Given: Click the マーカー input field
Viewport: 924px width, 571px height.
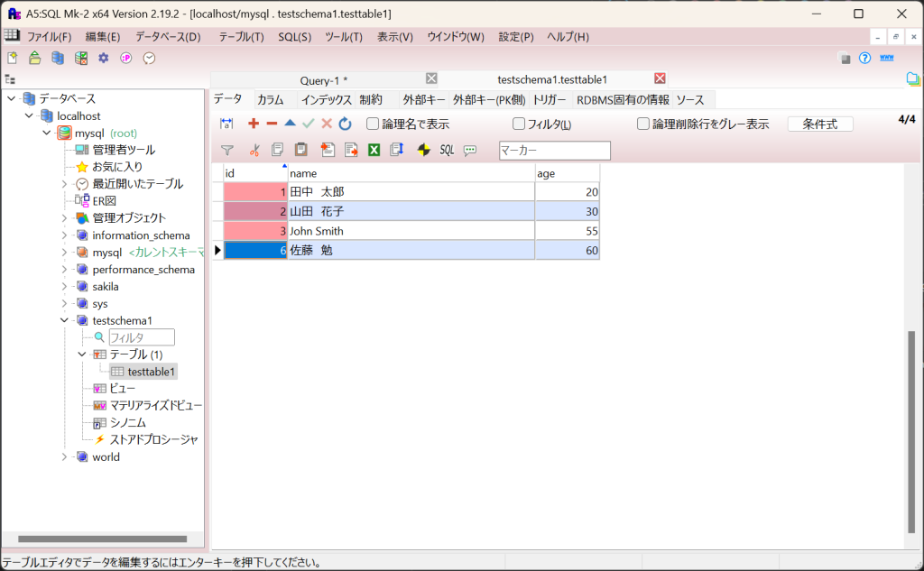Looking at the screenshot, I should pos(554,151).
